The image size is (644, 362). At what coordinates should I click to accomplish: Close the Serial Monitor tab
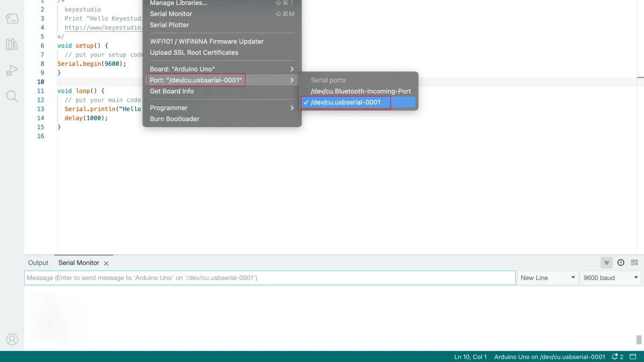[106, 263]
